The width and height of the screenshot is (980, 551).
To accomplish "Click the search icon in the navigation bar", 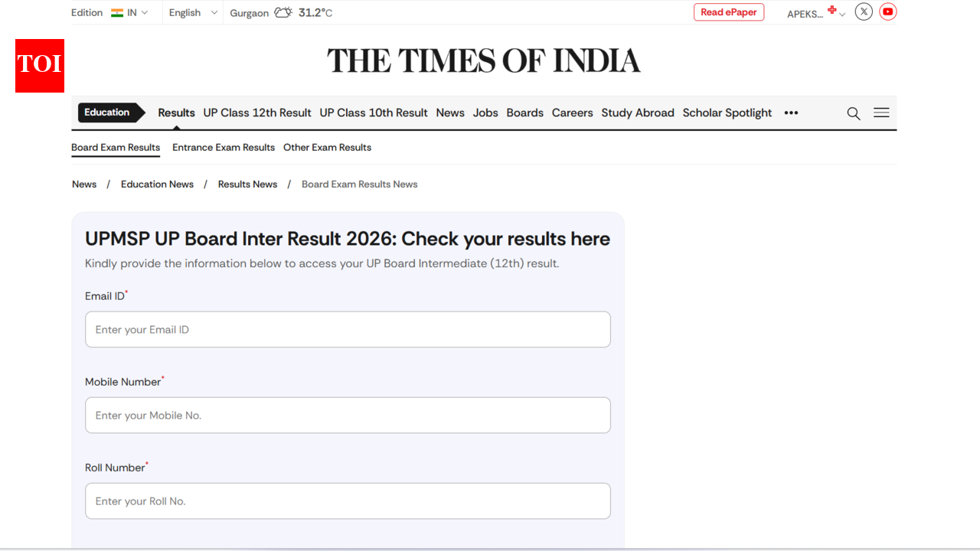I will [853, 113].
